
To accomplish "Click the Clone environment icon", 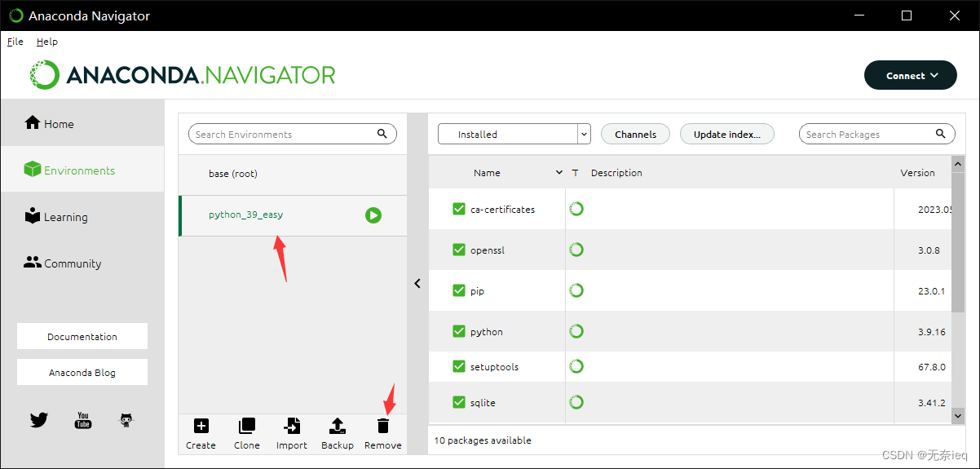I will [x=246, y=426].
